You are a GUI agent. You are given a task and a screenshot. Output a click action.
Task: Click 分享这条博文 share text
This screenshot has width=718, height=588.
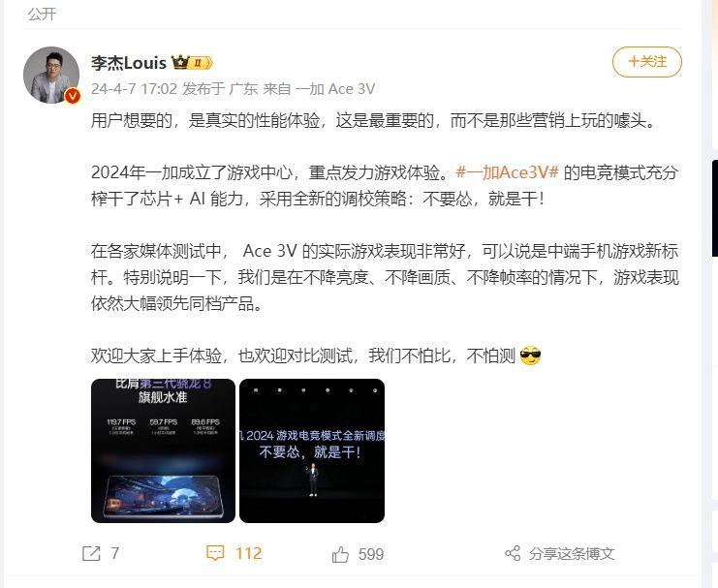click(572, 553)
